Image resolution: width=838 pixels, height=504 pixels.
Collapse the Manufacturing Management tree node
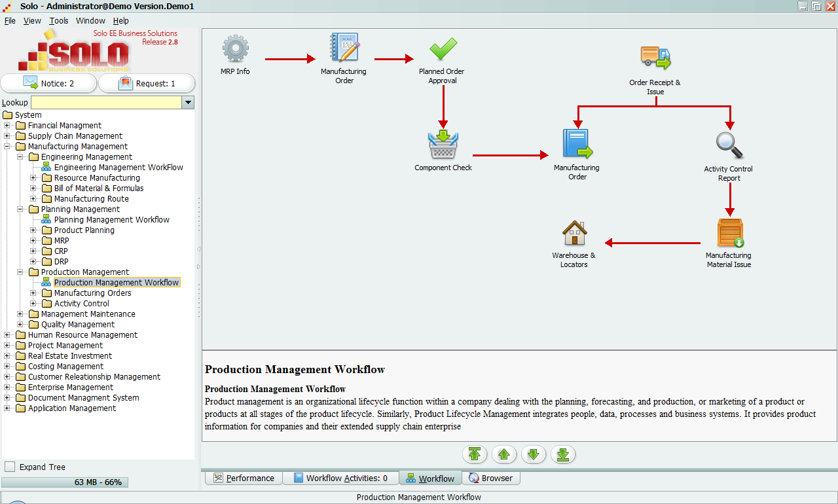(7, 147)
